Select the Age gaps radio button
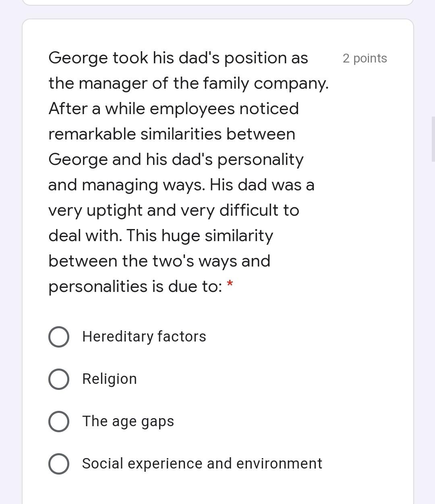435x504 pixels. [x=59, y=422]
